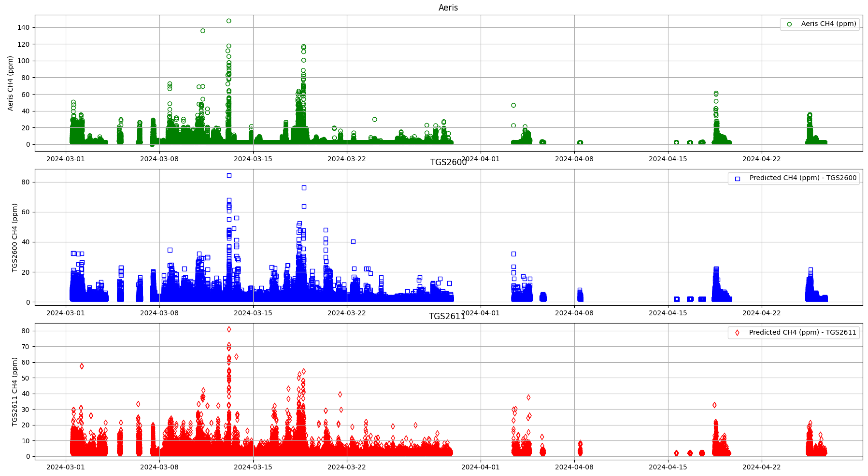Click the 2024-03-15 tick label on the top plot
The image size is (868, 476).
pos(252,159)
